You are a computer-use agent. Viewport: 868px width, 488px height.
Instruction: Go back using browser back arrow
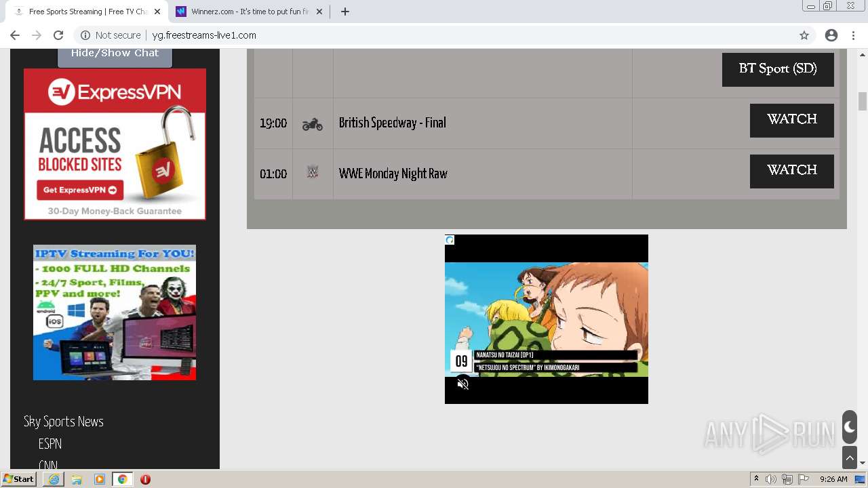pos(15,35)
